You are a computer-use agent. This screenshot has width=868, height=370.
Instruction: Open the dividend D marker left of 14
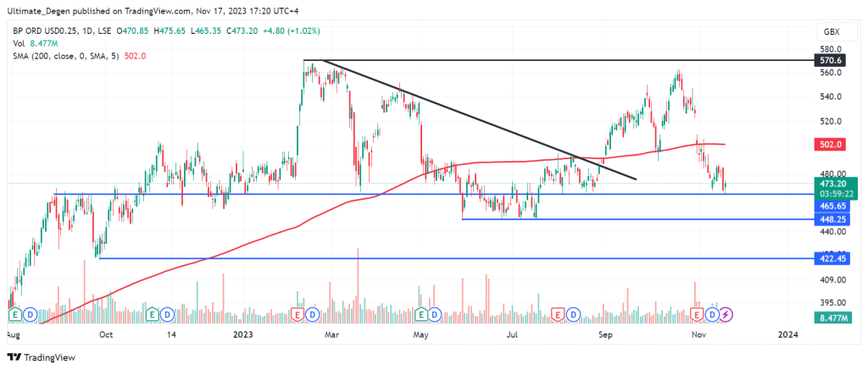[167, 315]
